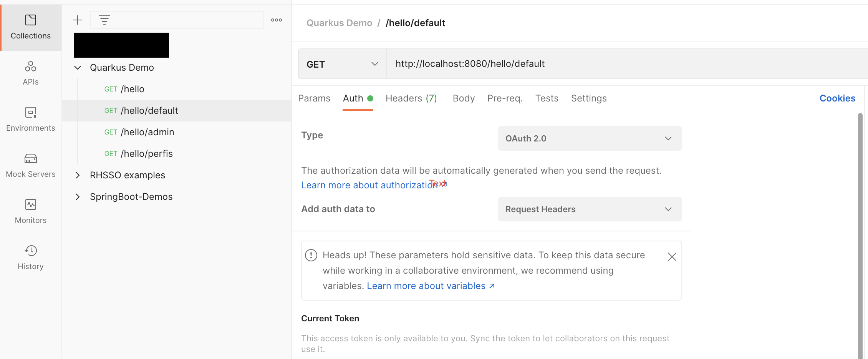Follow Learn more about variables link
The width and height of the screenshot is (868, 359).
(431, 286)
